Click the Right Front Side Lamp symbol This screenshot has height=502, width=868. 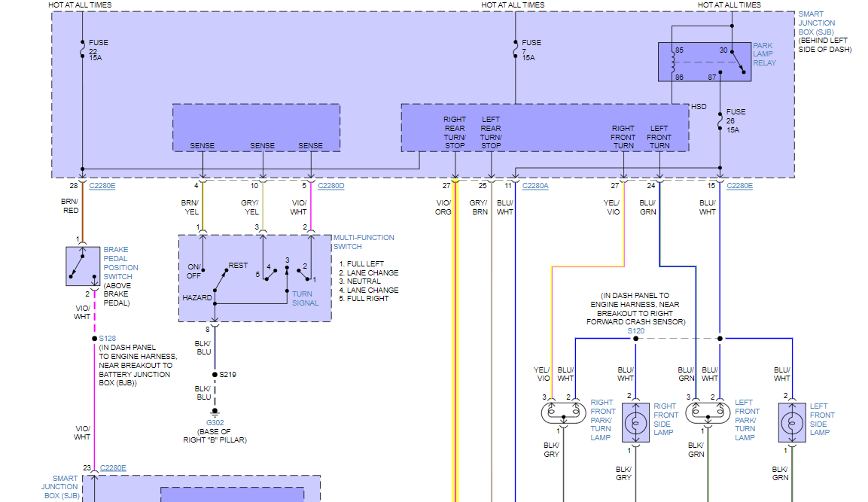(635, 423)
